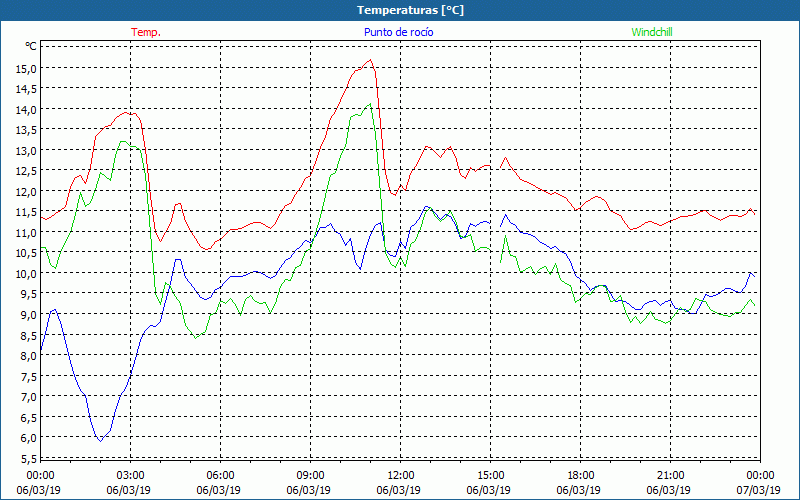Click the 8,5 y-axis value
The height and width of the screenshot is (500, 800).
click(29, 336)
